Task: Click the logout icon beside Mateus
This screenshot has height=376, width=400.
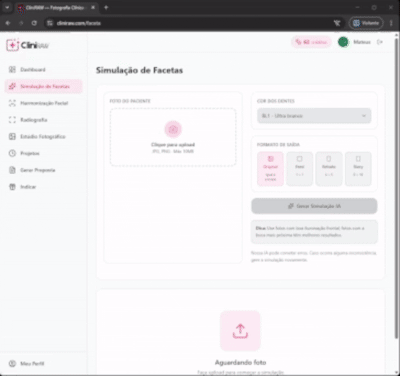Action: point(380,42)
